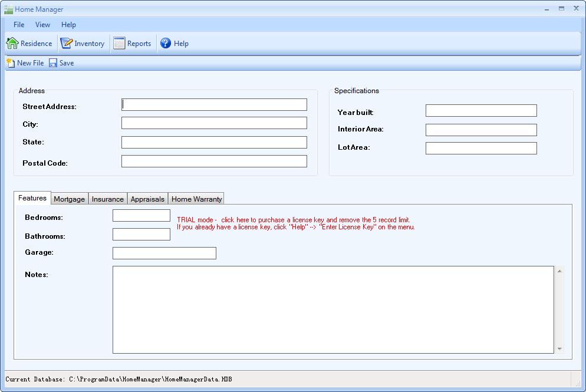This screenshot has width=586, height=392.
Task: Click the blue Help question mark icon
Action: [x=166, y=44]
